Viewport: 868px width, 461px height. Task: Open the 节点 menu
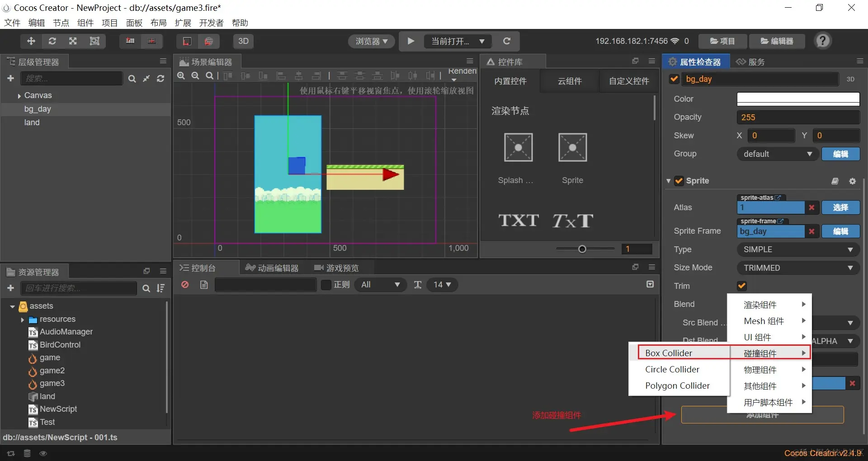pyautogui.click(x=61, y=23)
